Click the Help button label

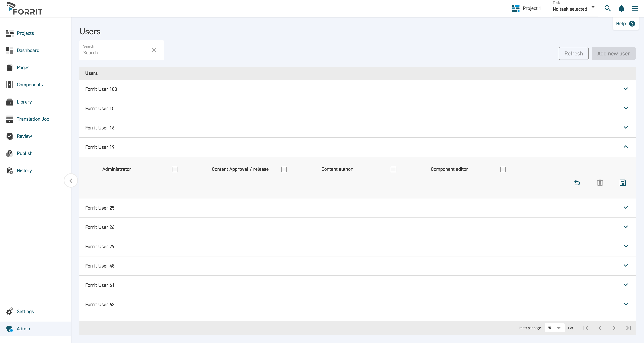point(621,23)
